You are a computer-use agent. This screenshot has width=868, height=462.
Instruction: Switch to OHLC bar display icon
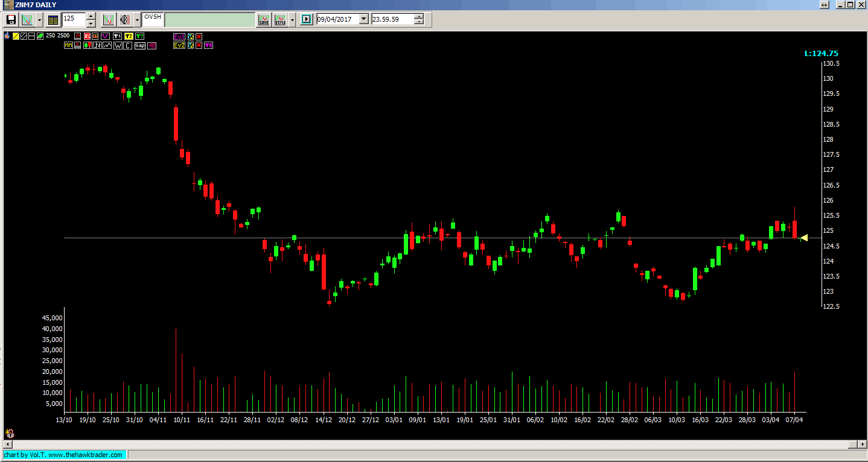tap(97, 45)
